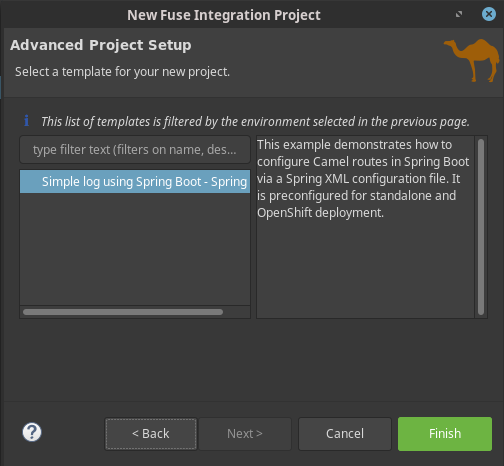Click the template description text
504x466 pixels.
click(x=363, y=179)
